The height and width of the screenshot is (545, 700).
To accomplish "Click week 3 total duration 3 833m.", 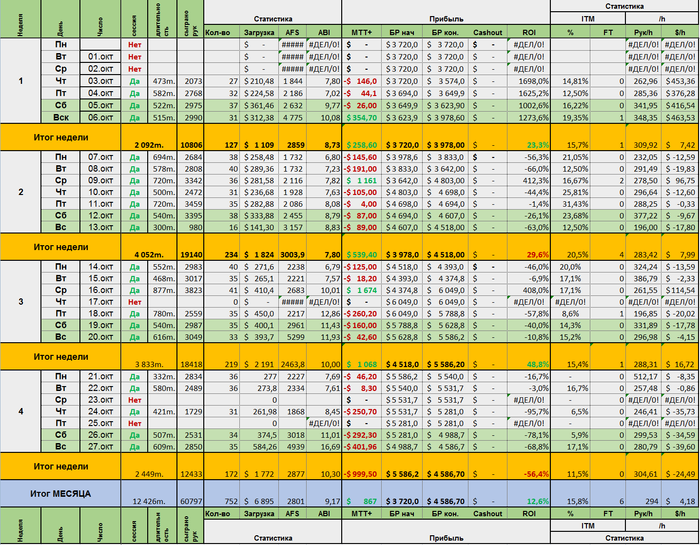I will coord(149,357).
